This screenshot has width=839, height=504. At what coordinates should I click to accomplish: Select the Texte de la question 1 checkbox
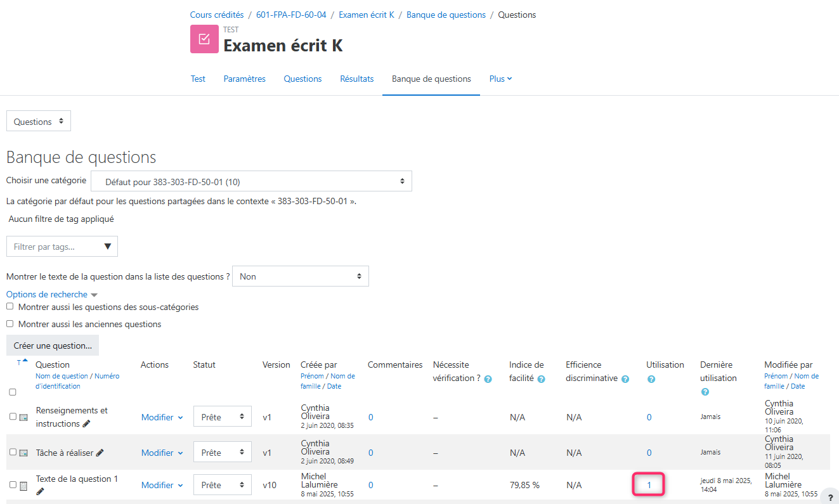(x=13, y=485)
